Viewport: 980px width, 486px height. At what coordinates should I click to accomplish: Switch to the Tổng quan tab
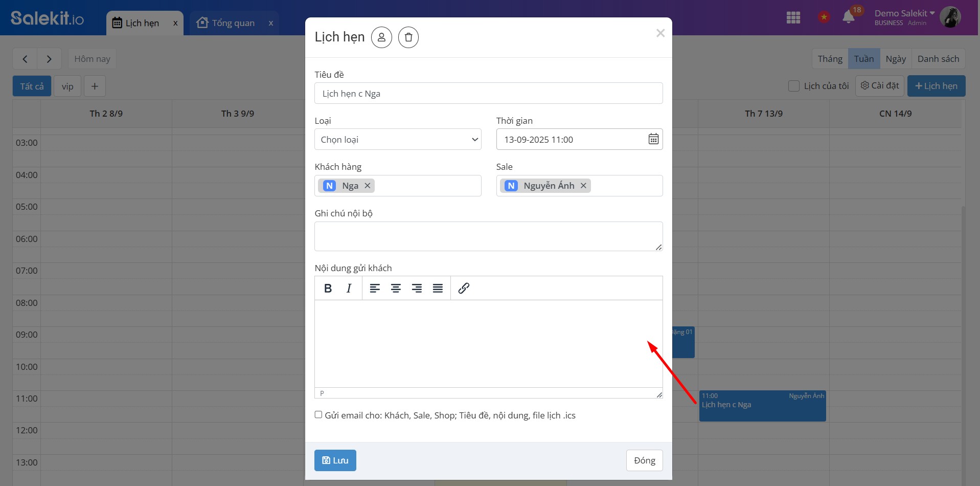pos(233,23)
